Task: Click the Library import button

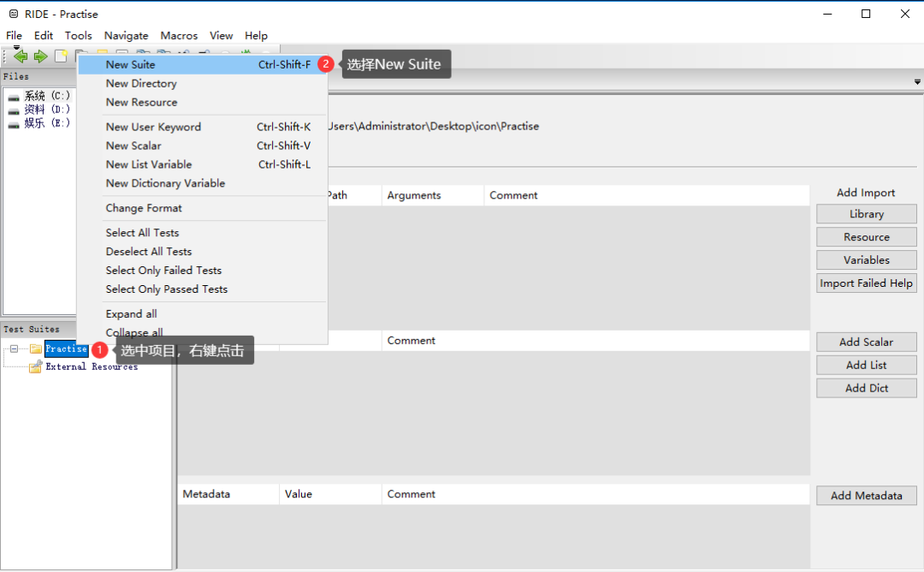Action: [x=866, y=213]
